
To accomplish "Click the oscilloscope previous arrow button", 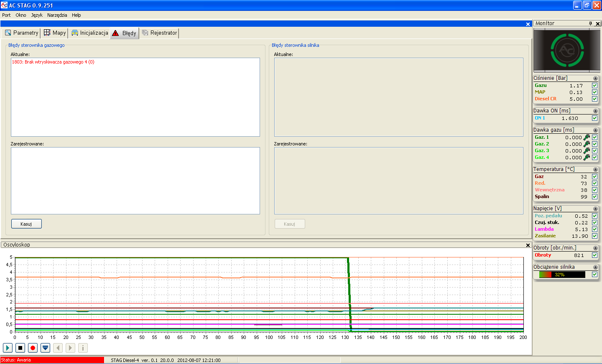I will 58,348.
